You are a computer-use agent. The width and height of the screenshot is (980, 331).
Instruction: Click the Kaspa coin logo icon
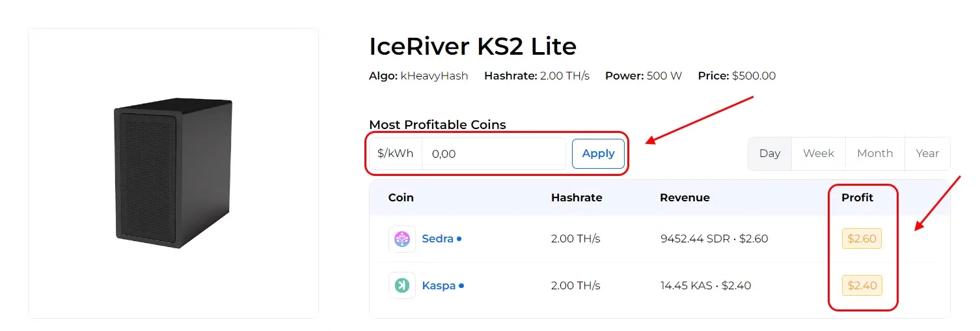402,285
